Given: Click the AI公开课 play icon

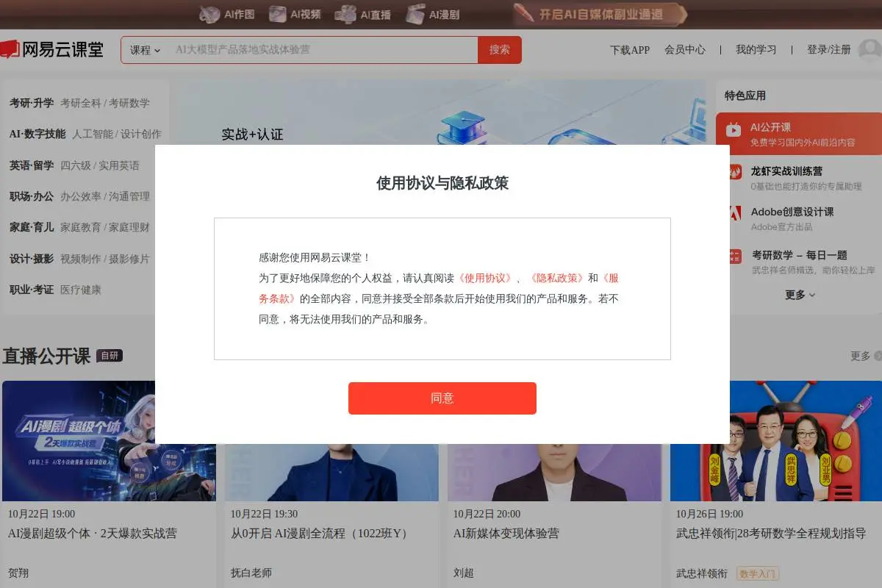Looking at the screenshot, I should tap(734, 129).
